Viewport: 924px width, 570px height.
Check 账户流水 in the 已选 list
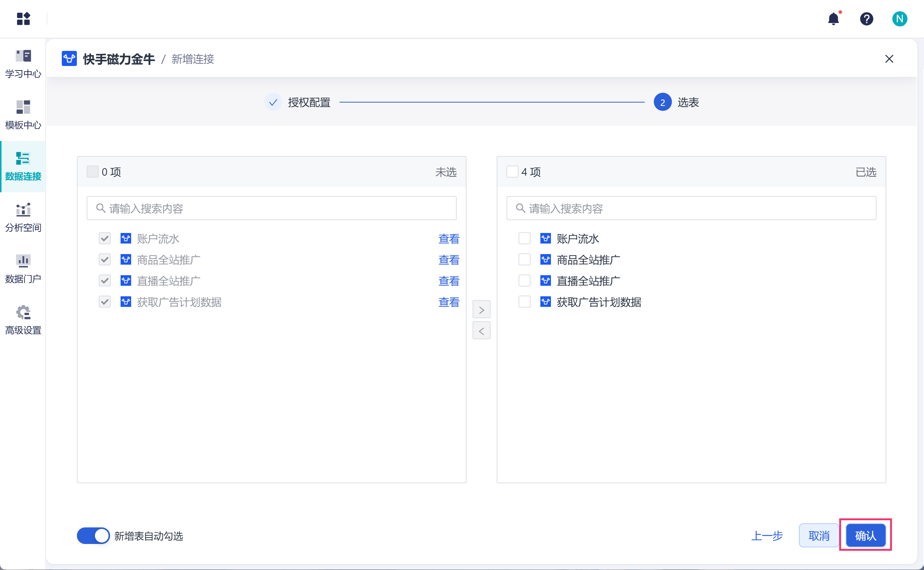525,238
